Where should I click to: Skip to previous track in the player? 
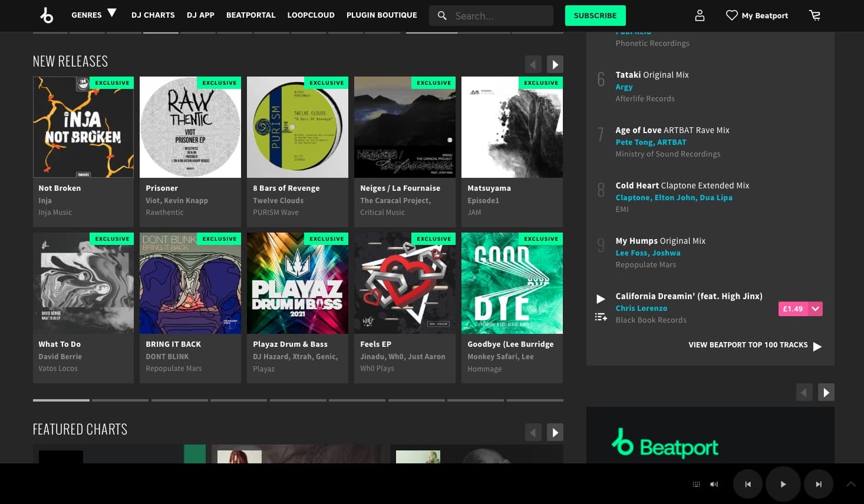click(x=747, y=484)
